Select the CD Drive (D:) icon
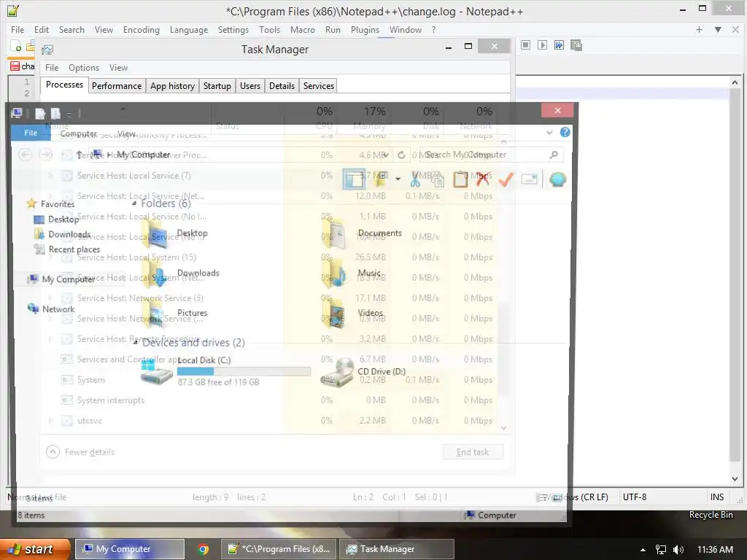 (x=337, y=371)
